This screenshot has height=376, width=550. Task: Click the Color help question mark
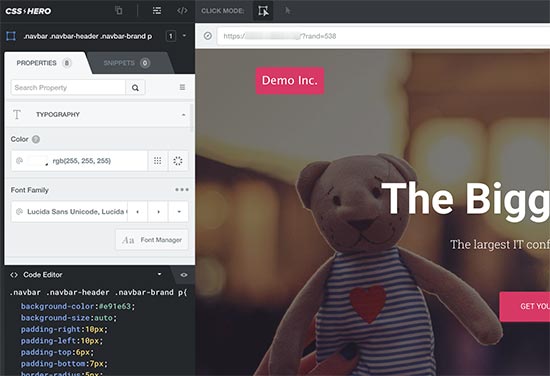pos(36,139)
